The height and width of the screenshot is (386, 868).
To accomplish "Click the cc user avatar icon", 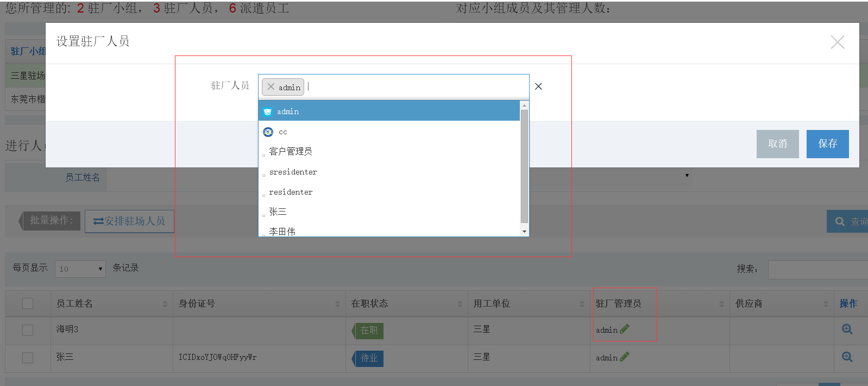I will (268, 132).
